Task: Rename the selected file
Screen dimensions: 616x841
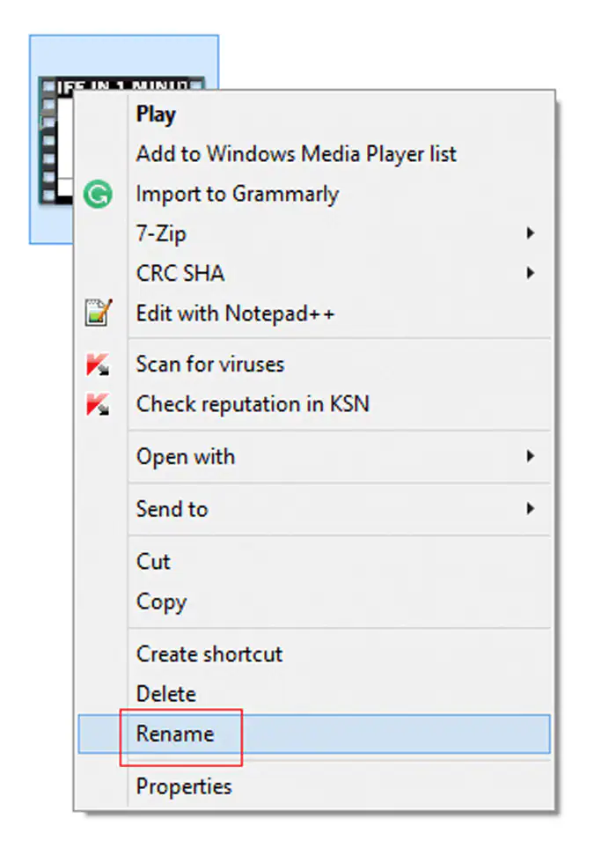Action: click(x=175, y=734)
